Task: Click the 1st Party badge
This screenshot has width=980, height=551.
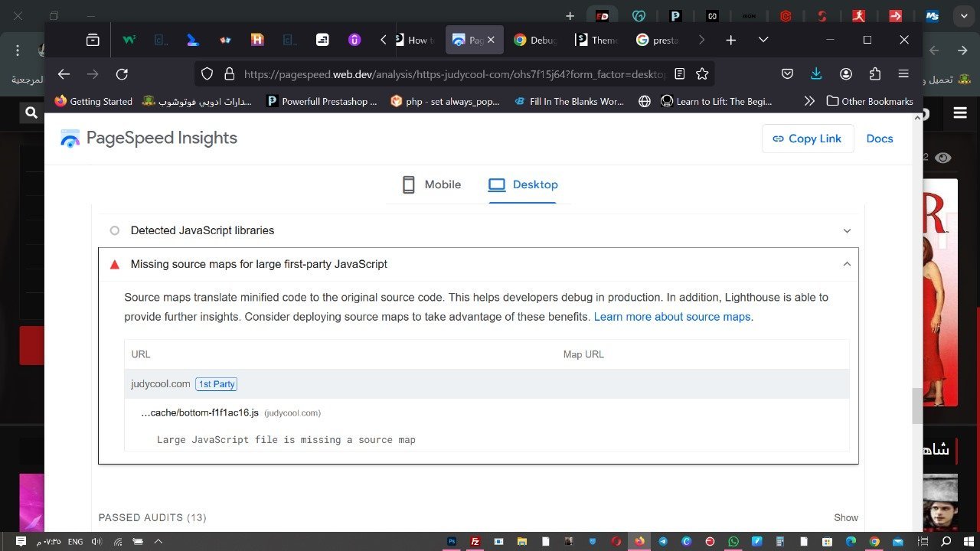Action: pos(216,384)
